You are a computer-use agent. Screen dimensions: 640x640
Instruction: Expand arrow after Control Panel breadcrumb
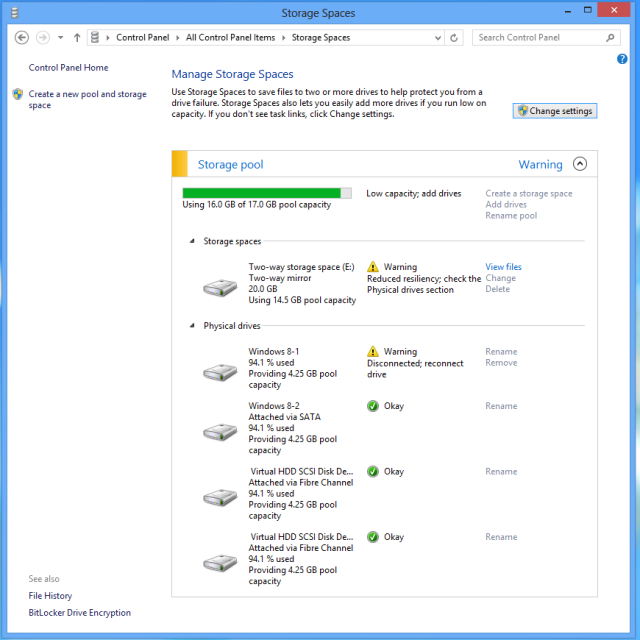[178, 38]
